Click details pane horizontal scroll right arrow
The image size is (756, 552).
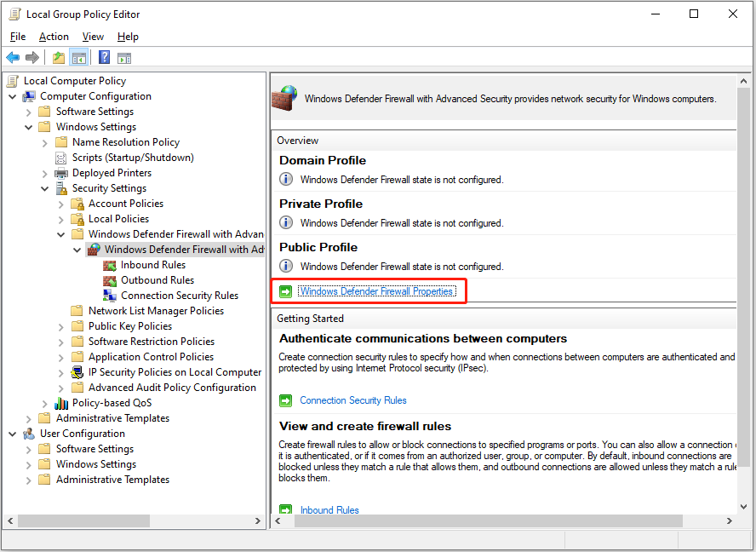coord(729,521)
